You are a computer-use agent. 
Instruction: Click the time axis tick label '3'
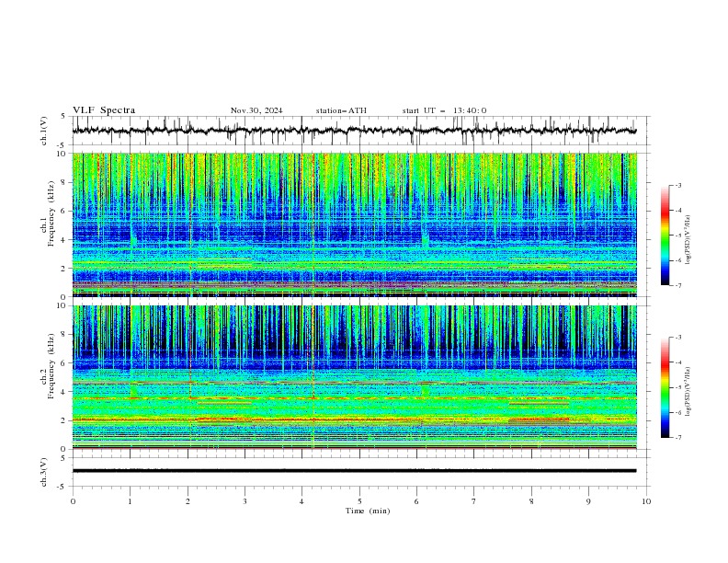coord(245,501)
